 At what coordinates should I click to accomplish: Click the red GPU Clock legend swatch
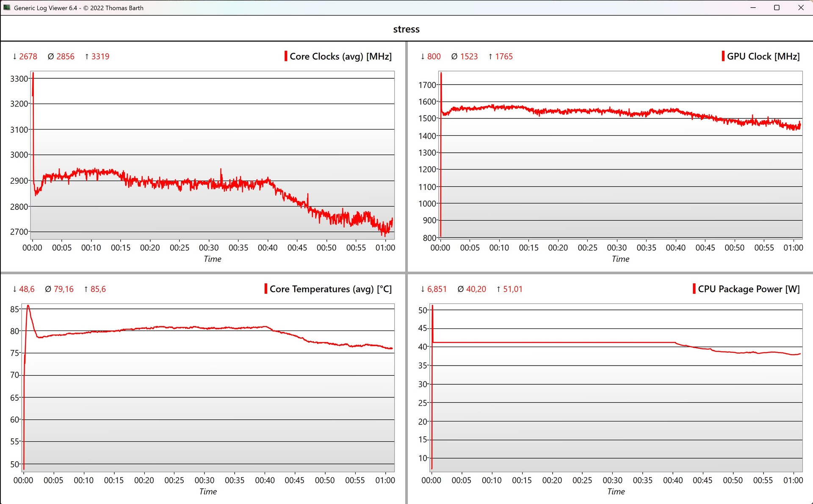coord(723,56)
